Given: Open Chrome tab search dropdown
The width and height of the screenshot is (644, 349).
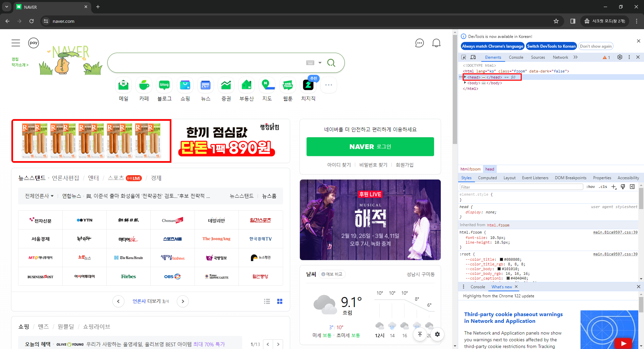Looking at the screenshot, I should point(7,7).
